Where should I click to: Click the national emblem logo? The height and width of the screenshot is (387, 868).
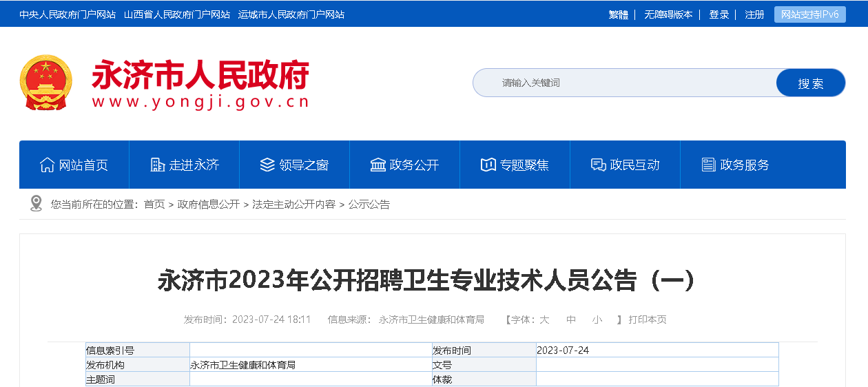pyautogui.click(x=45, y=83)
